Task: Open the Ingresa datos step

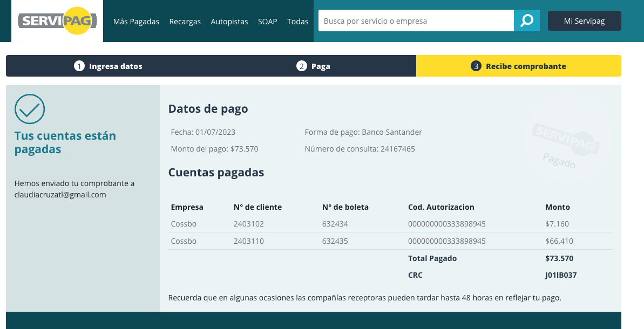Action: 108,66
